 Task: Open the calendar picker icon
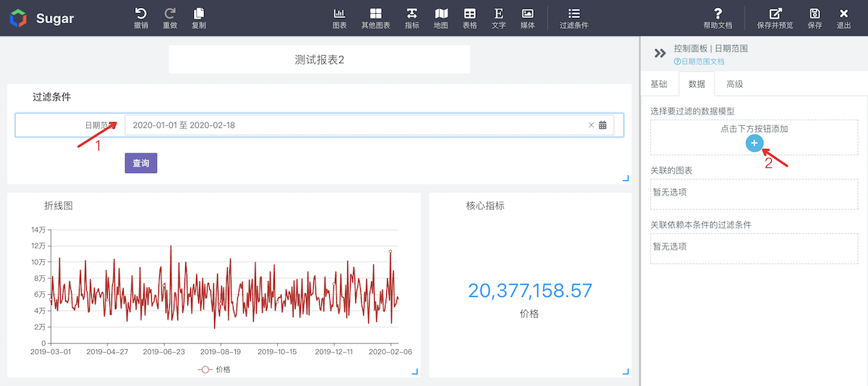coord(603,125)
